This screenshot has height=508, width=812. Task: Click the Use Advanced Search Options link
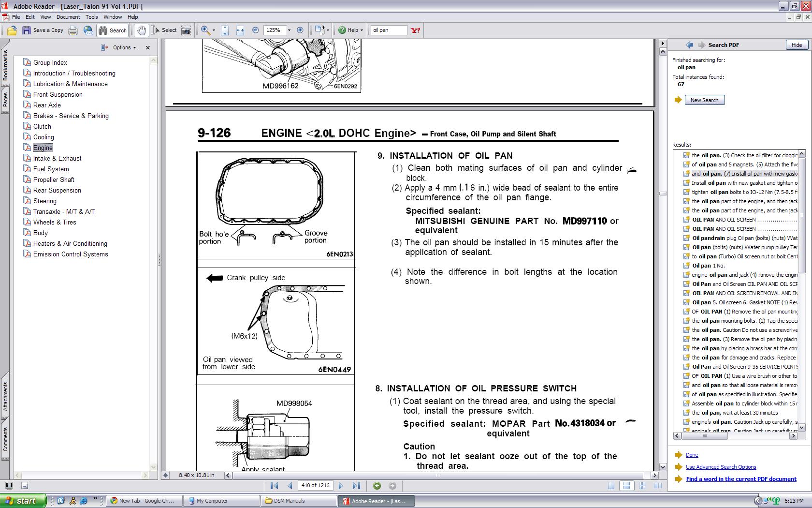click(721, 467)
